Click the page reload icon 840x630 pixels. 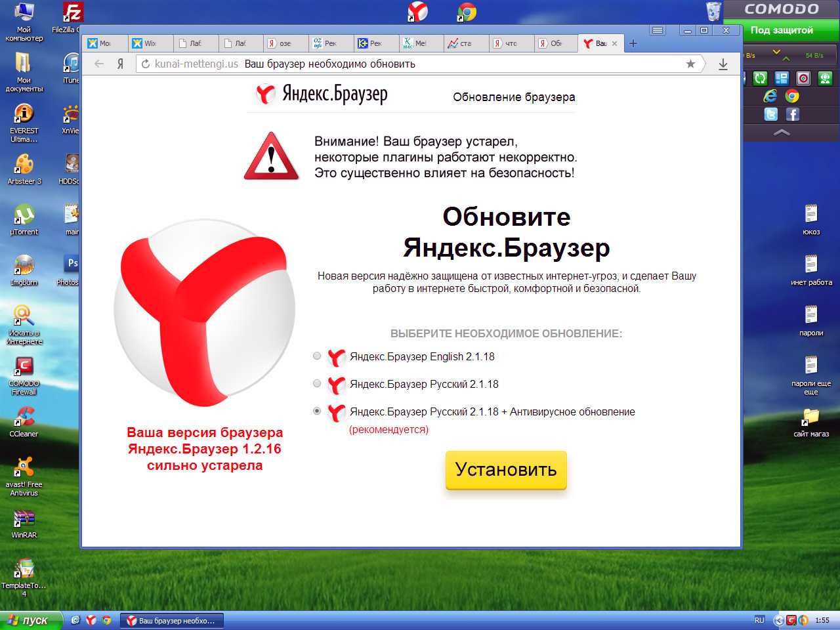tap(146, 64)
